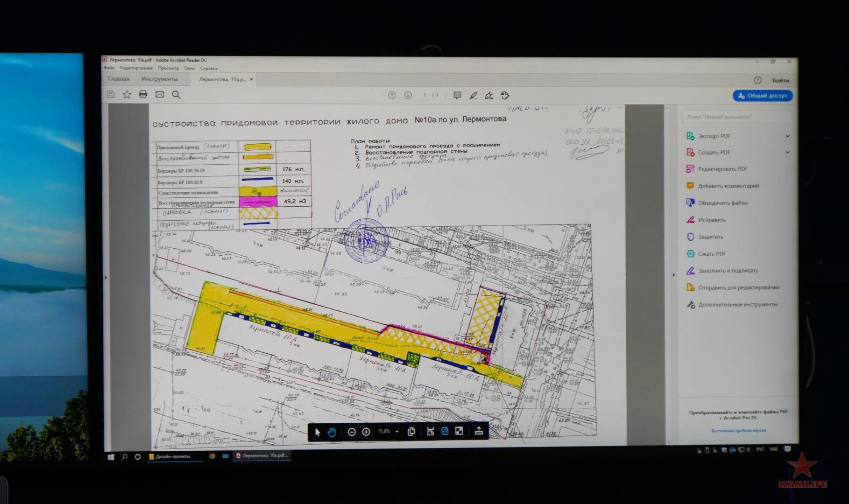Open the Справка menu
Image resolution: width=849 pixels, height=504 pixels.
(x=208, y=68)
